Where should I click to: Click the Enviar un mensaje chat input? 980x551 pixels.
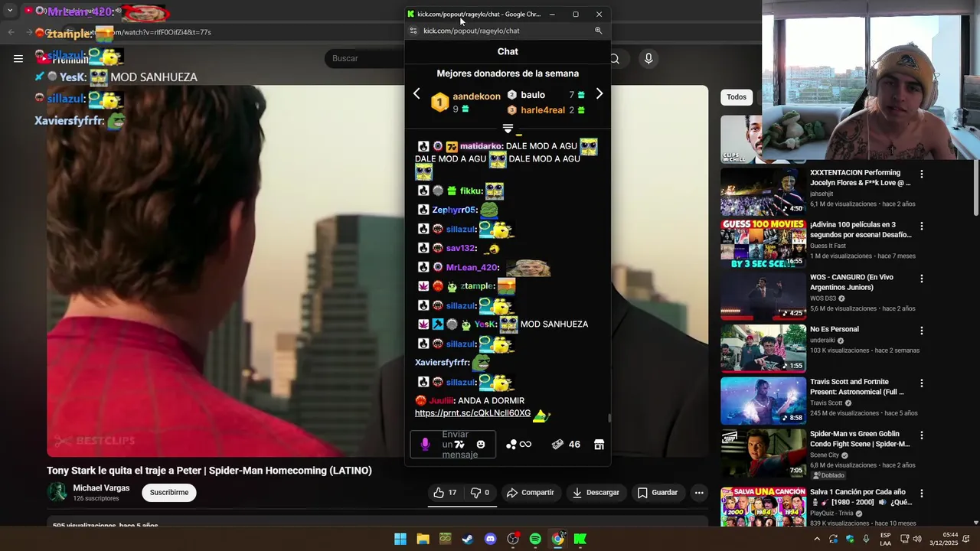(452, 444)
